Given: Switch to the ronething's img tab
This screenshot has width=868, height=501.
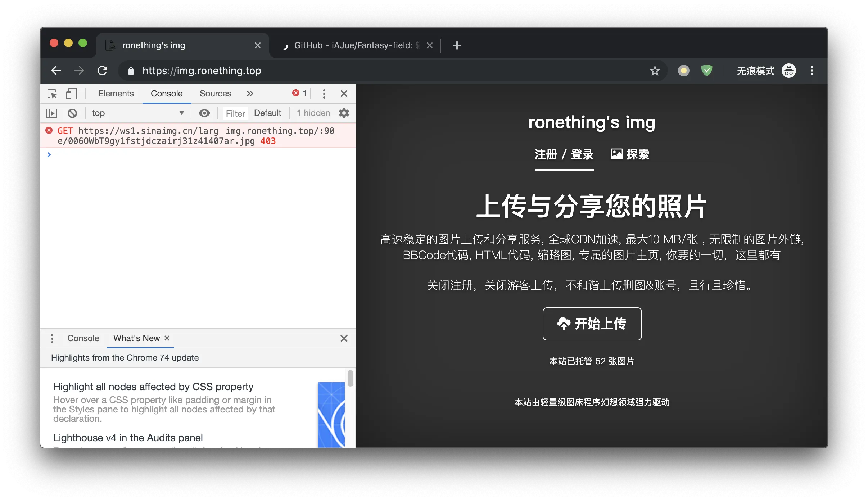Looking at the screenshot, I should coord(183,45).
